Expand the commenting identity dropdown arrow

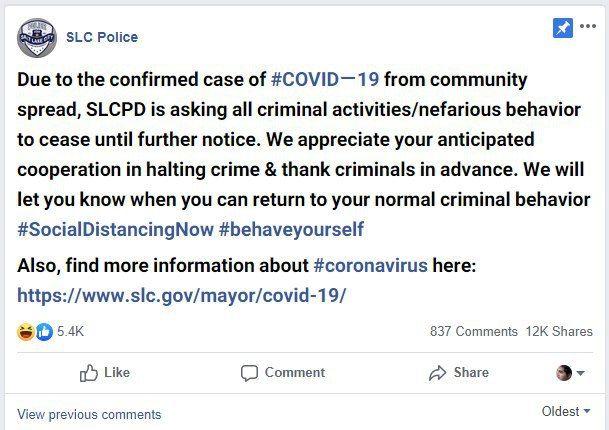pos(581,373)
